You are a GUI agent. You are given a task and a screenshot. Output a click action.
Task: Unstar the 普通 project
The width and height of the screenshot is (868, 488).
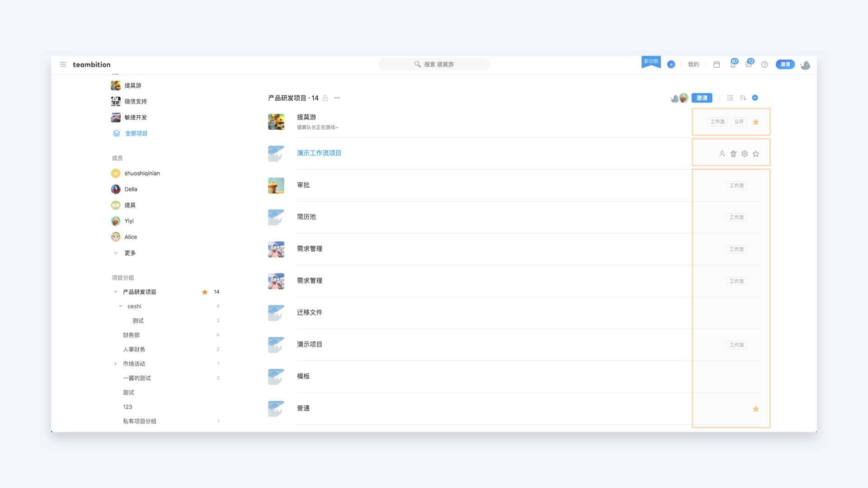pos(756,409)
